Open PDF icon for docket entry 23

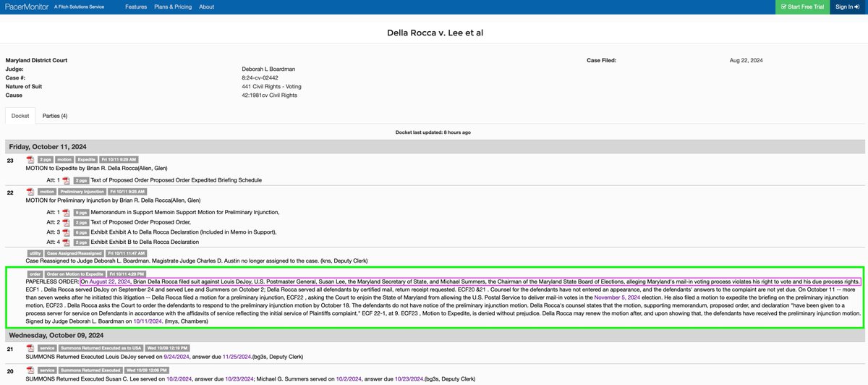30,159
